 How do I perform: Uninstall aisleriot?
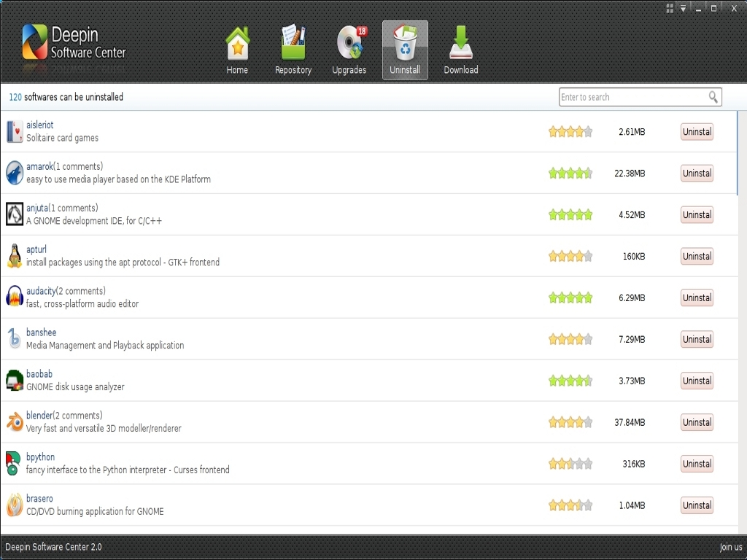pos(697,132)
